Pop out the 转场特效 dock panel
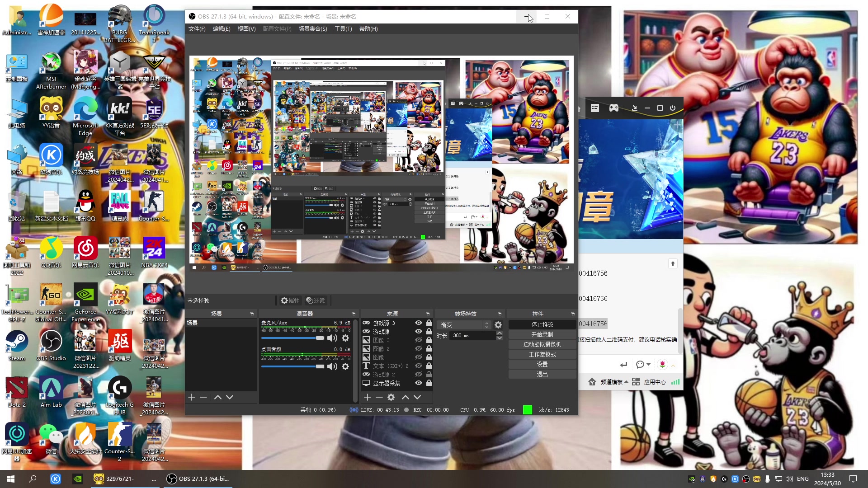868x488 pixels. [500, 314]
